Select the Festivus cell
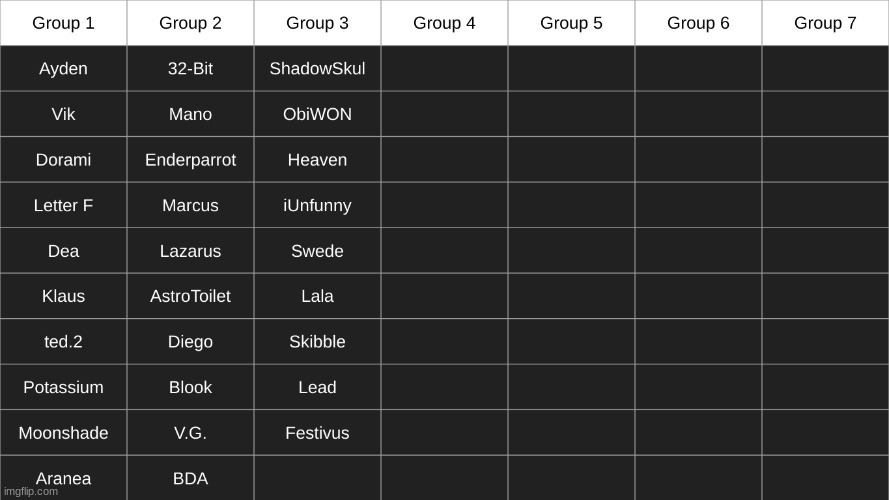The width and height of the screenshot is (889, 500). click(317, 433)
